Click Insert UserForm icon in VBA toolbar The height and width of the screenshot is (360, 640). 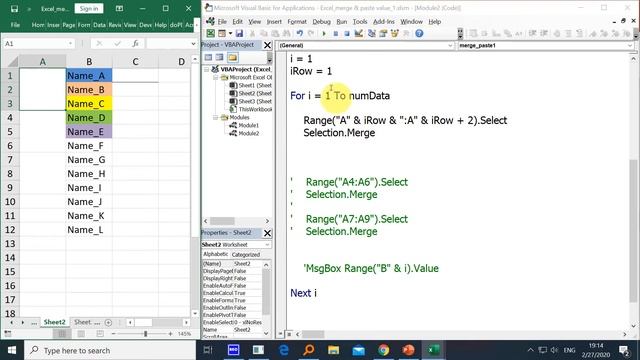(x=222, y=33)
